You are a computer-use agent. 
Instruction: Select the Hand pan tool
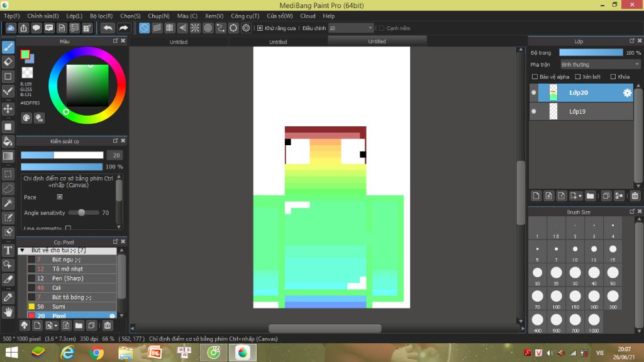tap(8, 312)
